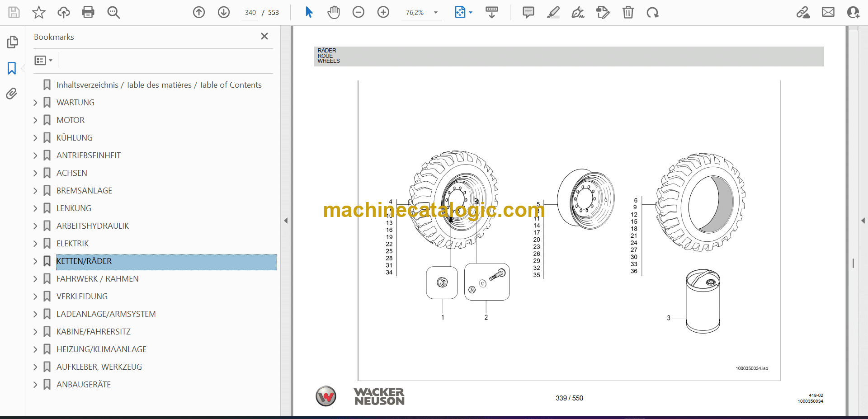Show the page thumbnails panel
868x419 pixels.
coord(12,42)
